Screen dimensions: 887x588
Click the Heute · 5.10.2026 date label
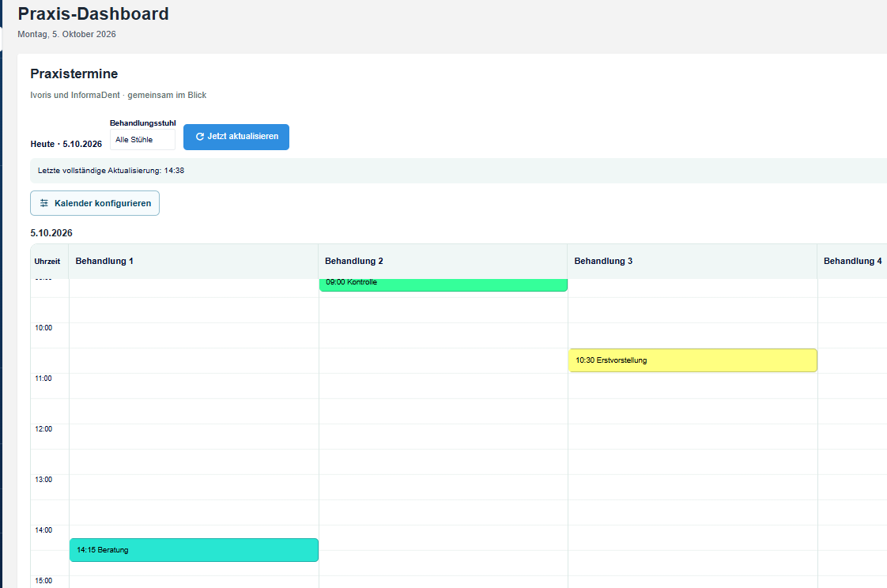coord(66,144)
